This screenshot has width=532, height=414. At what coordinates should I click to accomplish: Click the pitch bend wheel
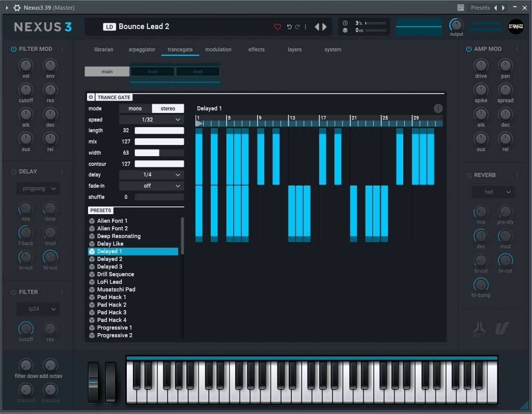coord(93,382)
